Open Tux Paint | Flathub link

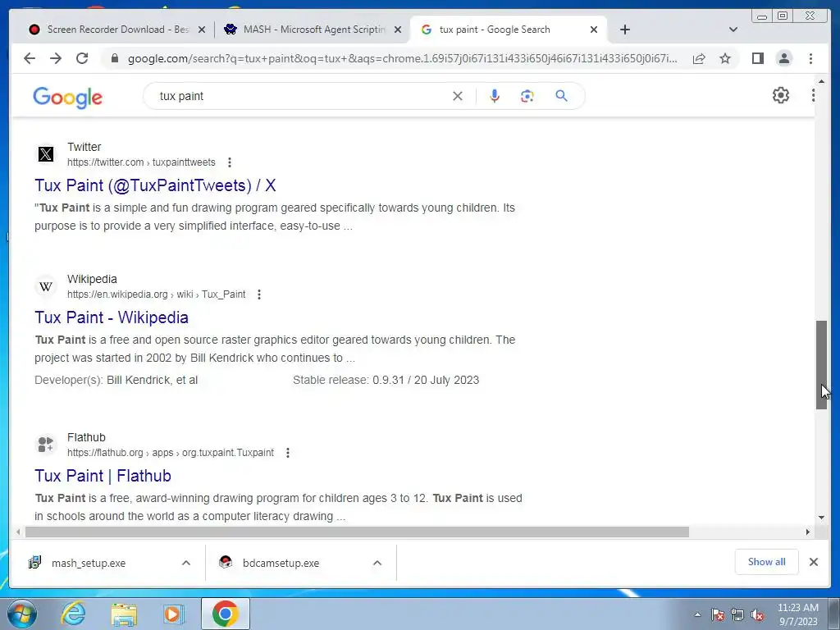(103, 477)
